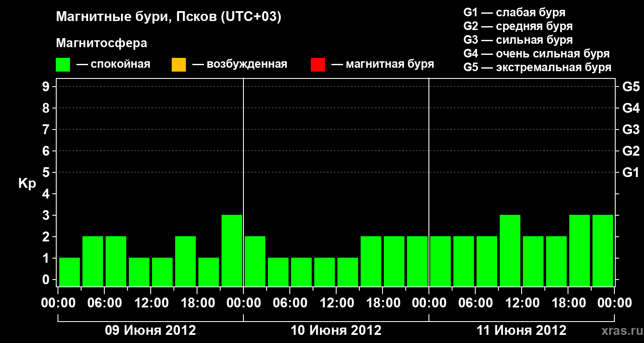Viewport: 644px width, 343px height.
Task: Click the 'Магнитосфера' heading
Action: coord(101,43)
